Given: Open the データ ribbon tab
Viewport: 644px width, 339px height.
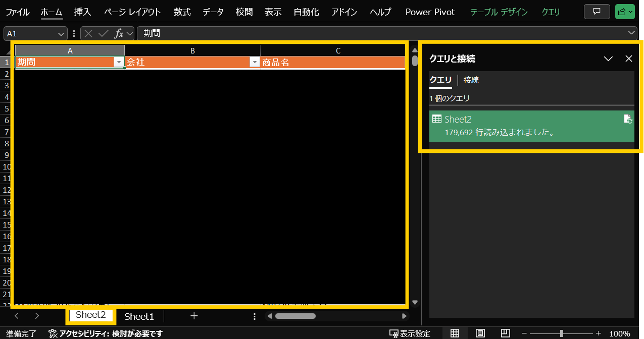Looking at the screenshot, I should (x=213, y=12).
